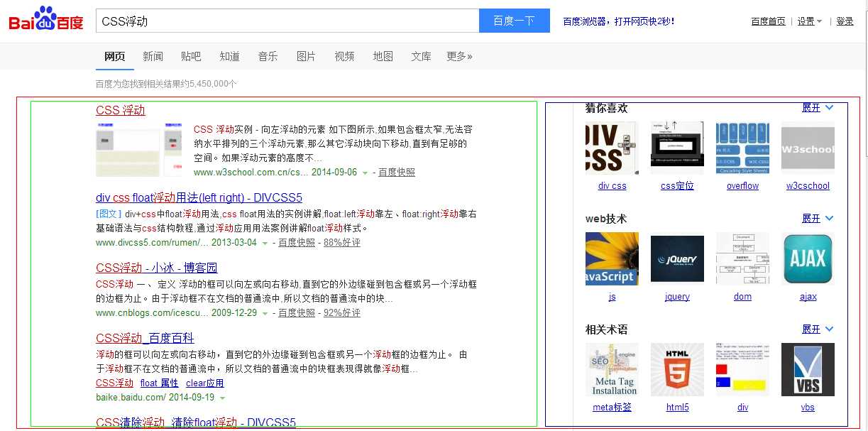Open CSS清除浮动 清除float浮动 DIVCSS5 result
The image size is (868, 431).
[196, 423]
